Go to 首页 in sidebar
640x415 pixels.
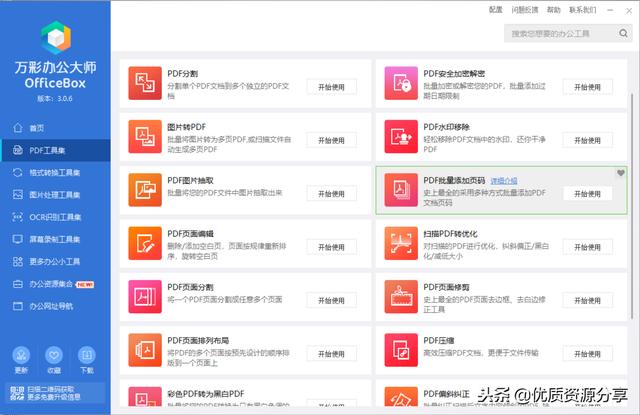pyautogui.click(x=55, y=128)
